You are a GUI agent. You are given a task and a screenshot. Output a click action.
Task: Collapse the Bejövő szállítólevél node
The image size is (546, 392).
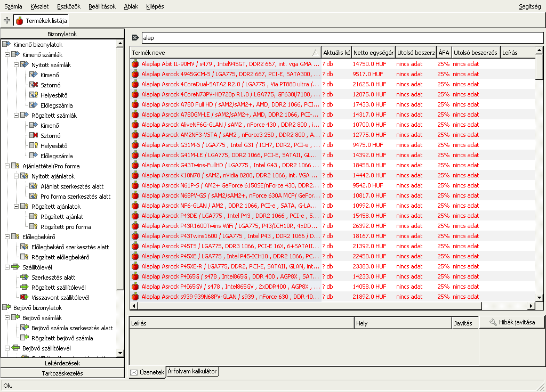click(7, 348)
